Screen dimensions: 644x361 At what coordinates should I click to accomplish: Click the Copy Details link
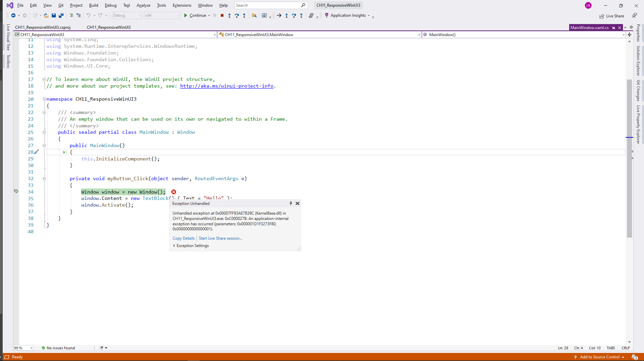[x=183, y=238]
